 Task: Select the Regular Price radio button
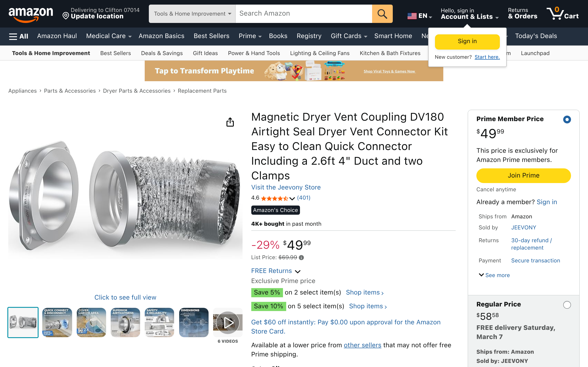click(567, 305)
